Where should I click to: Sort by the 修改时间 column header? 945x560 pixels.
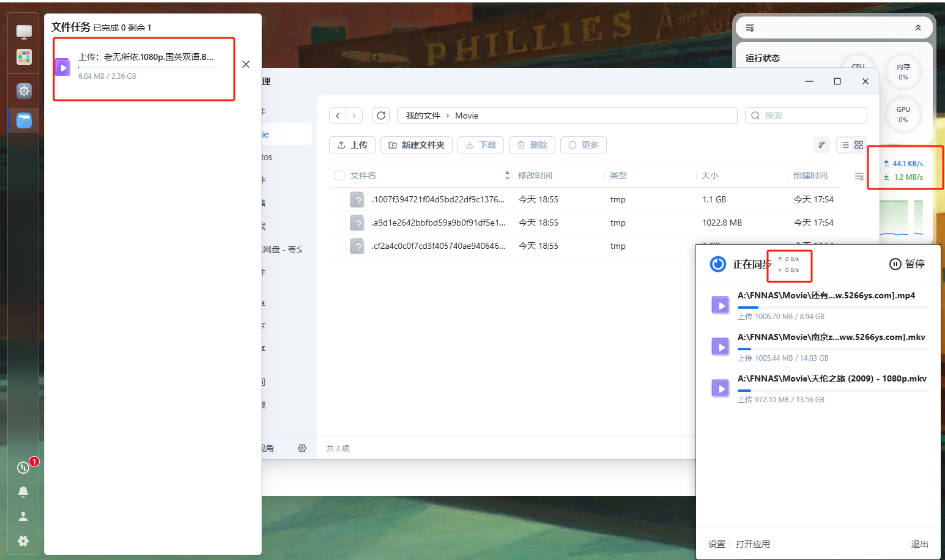click(x=535, y=175)
